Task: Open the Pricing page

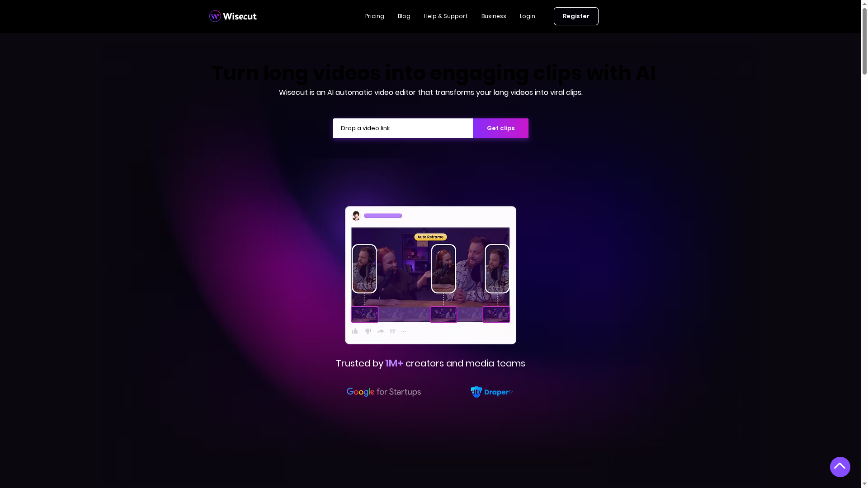Action: click(375, 16)
